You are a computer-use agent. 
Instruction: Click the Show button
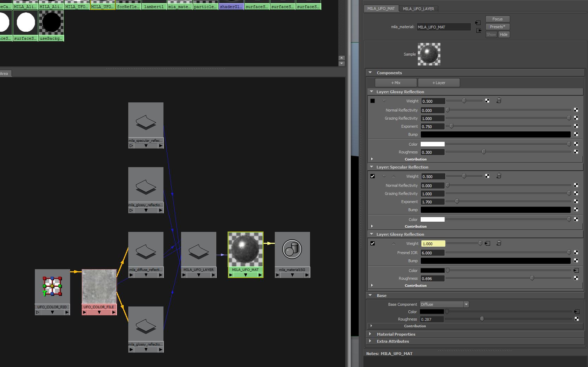click(491, 34)
